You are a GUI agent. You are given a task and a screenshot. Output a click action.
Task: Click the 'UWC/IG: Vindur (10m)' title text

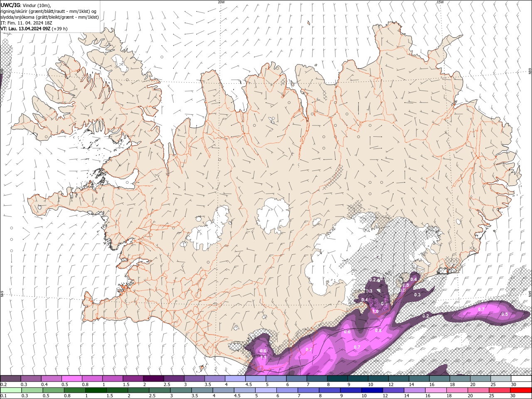click(x=26, y=5)
